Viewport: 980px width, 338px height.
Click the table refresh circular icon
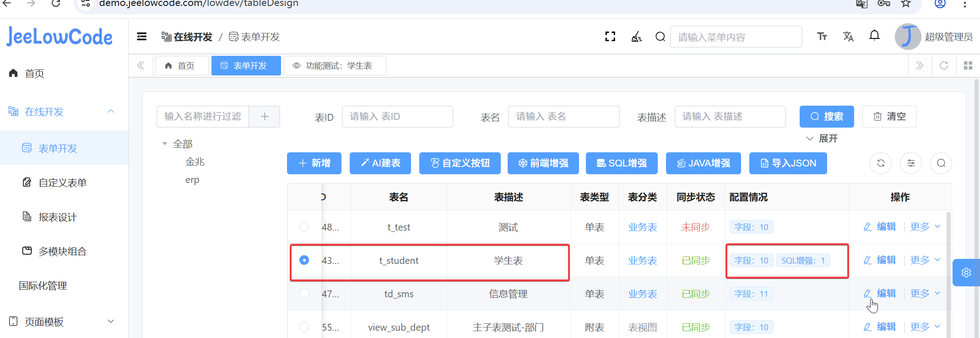pyautogui.click(x=880, y=163)
